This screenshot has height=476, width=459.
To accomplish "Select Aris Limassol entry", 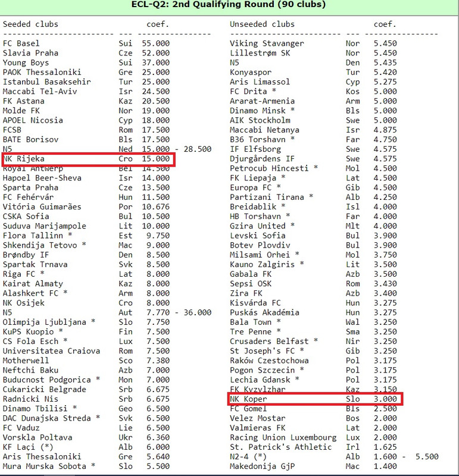I will pos(260,82).
